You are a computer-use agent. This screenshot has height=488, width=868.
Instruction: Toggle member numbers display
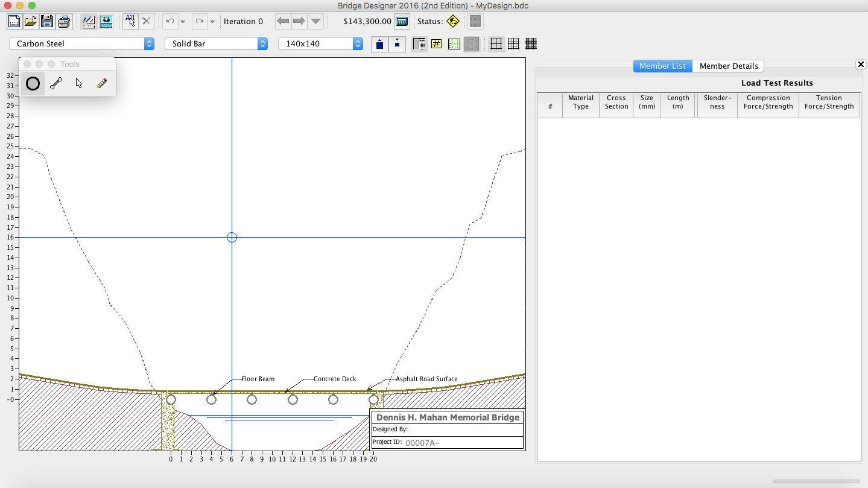[x=437, y=44]
